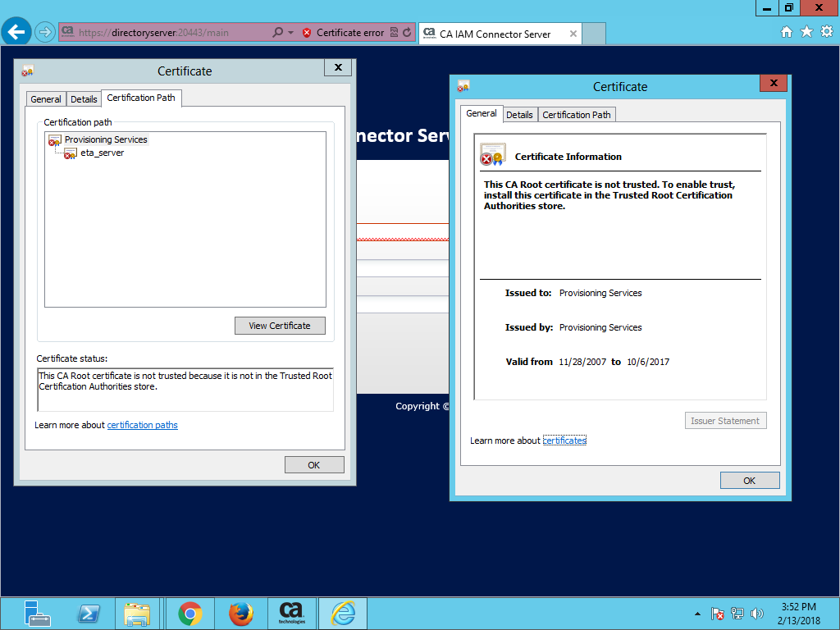
Task: Click the browser forward arrow button
Action: pos(45,32)
